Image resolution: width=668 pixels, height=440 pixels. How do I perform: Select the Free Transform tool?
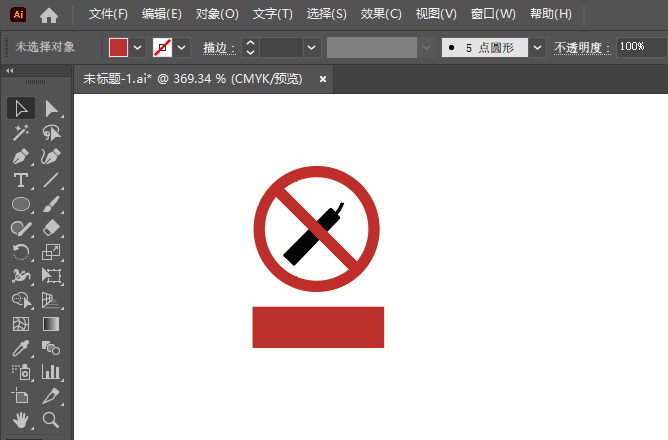(52, 276)
